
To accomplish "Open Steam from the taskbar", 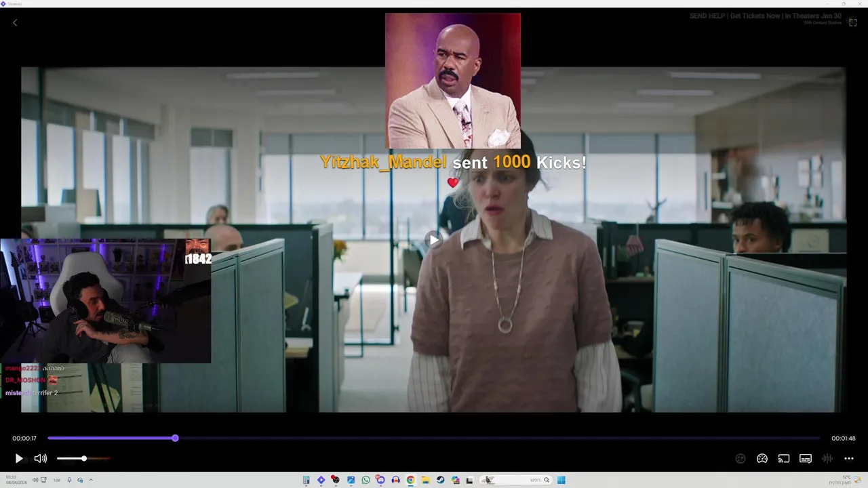I will click(x=441, y=480).
